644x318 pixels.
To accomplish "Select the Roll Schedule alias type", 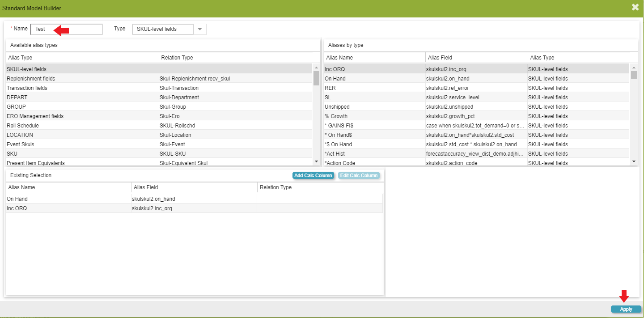I will [x=23, y=126].
